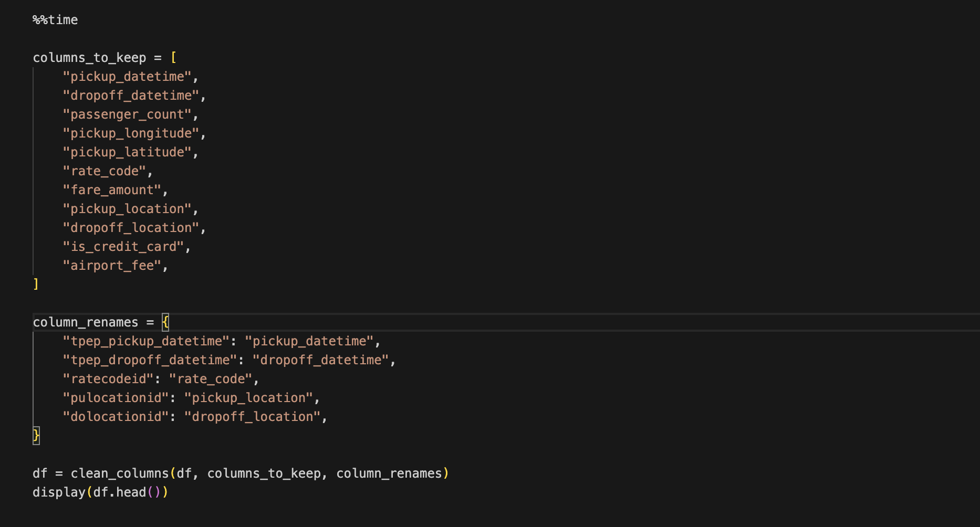This screenshot has width=980, height=527.
Task: Click the "pulocationid" dictionary key
Action: click(116, 398)
